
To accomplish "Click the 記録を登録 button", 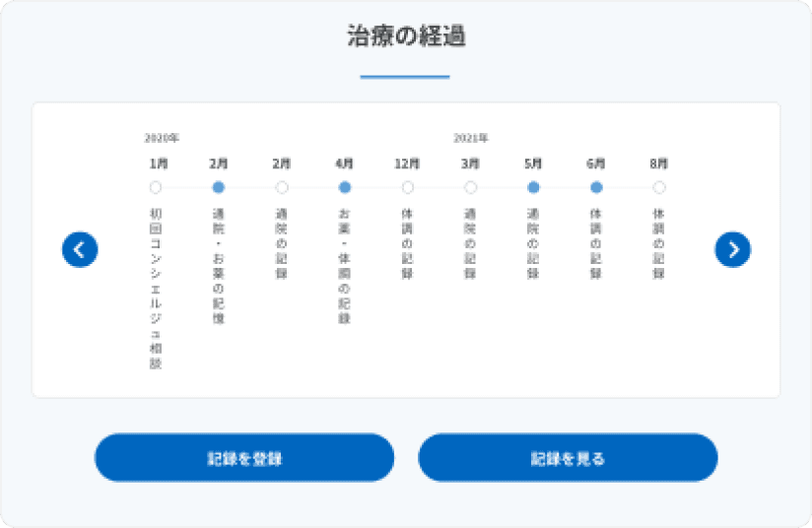I will tap(244, 458).
